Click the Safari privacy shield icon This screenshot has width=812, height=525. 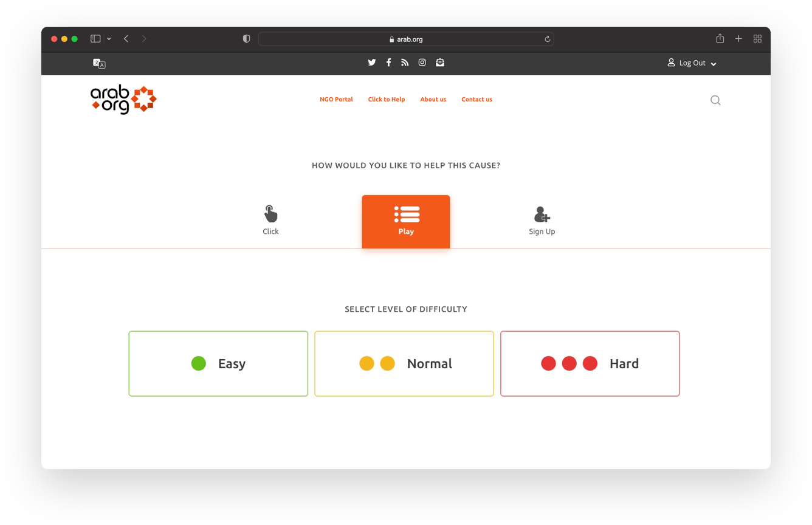click(x=246, y=39)
